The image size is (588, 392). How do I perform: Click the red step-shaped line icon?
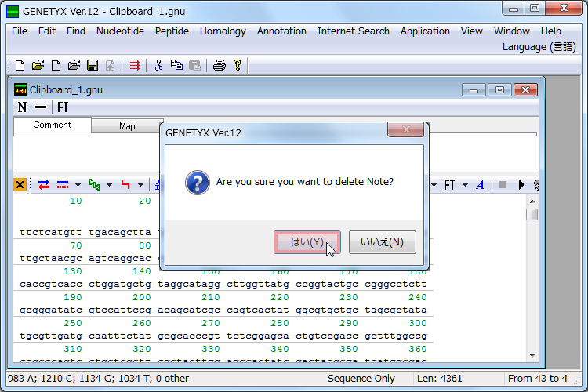pos(125,184)
